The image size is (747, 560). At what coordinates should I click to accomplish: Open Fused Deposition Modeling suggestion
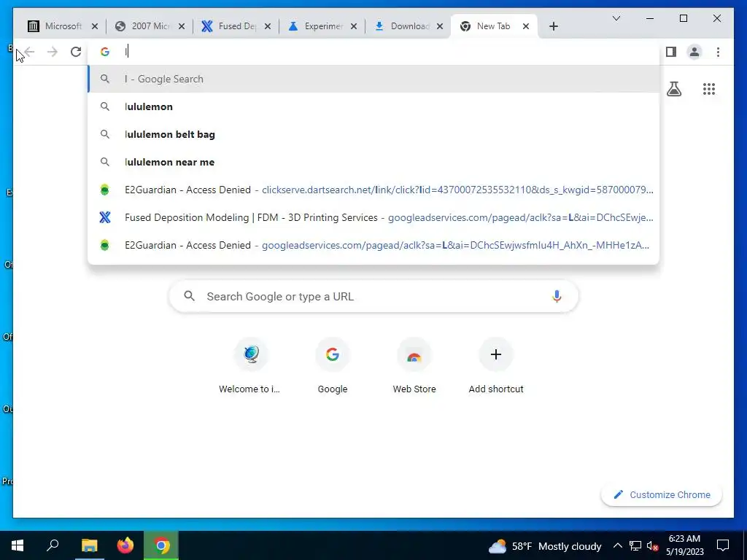(x=373, y=217)
